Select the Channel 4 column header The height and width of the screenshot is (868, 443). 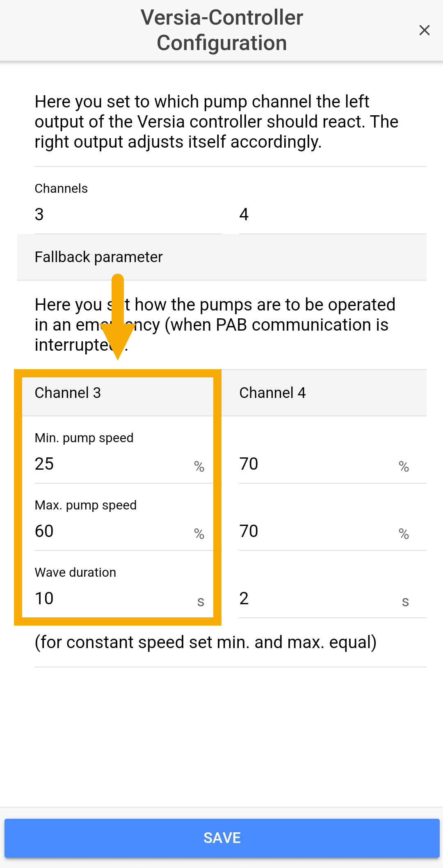click(272, 393)
